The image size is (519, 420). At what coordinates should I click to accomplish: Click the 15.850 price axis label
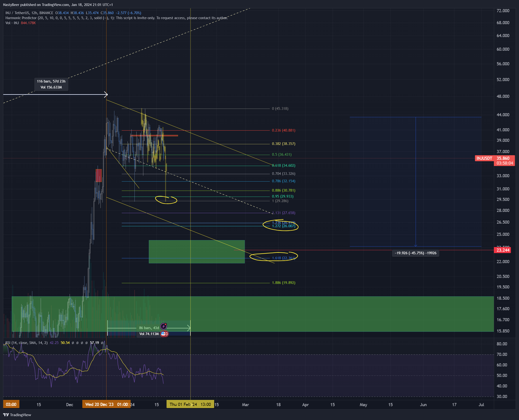tap(503, 331)
